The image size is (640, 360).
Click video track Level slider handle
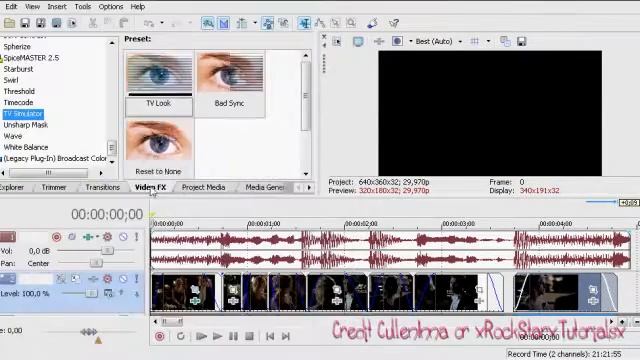click(92, 293)
